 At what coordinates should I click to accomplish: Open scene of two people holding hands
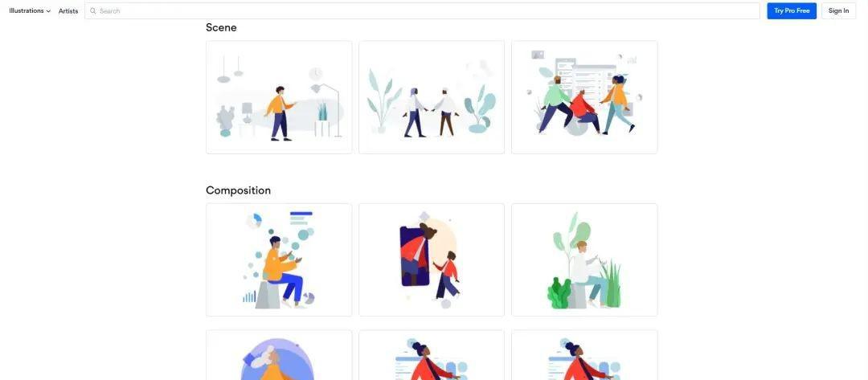click(x=432, y=97)
